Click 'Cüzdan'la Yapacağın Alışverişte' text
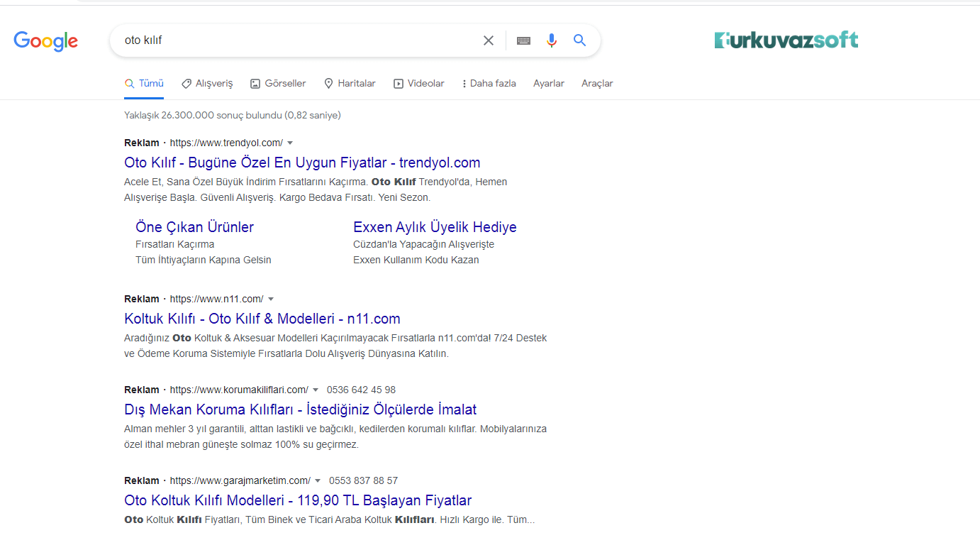The width and height of the screenshot is (980, 550). pos(424,244)
